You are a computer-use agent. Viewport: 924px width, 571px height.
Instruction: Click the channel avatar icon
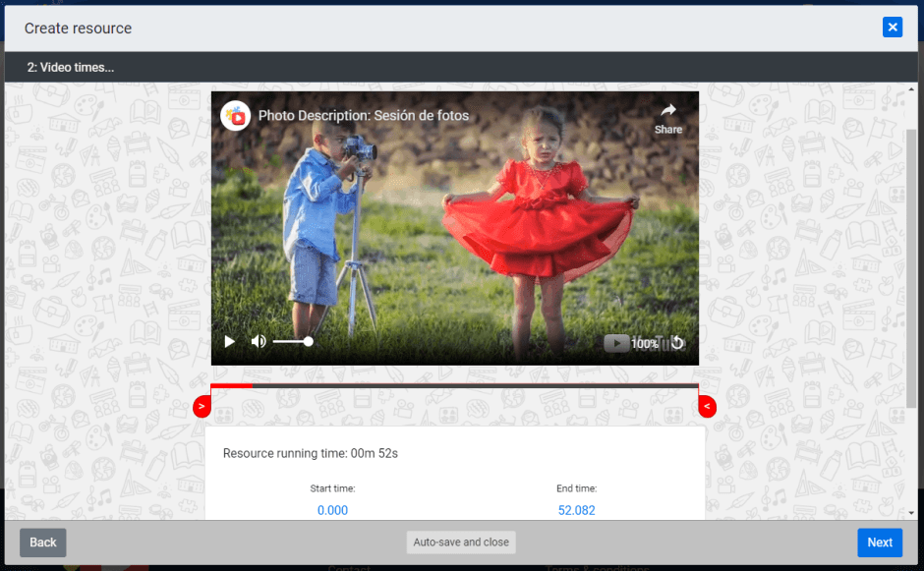tap(234, 115)
